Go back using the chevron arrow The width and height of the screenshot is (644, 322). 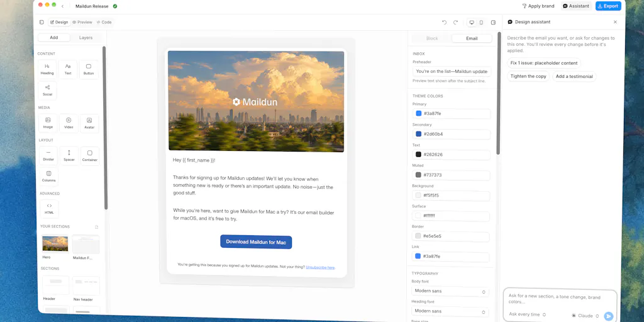coord(62,6)
